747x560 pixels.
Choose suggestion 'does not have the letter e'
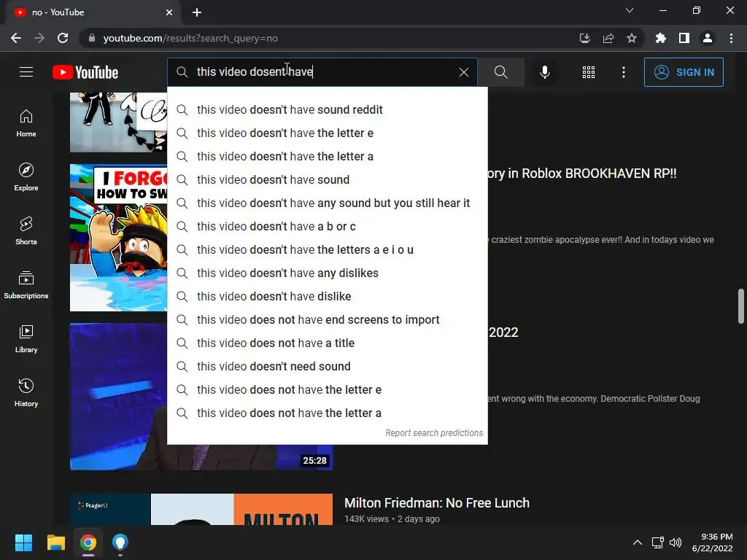point(328,389)
